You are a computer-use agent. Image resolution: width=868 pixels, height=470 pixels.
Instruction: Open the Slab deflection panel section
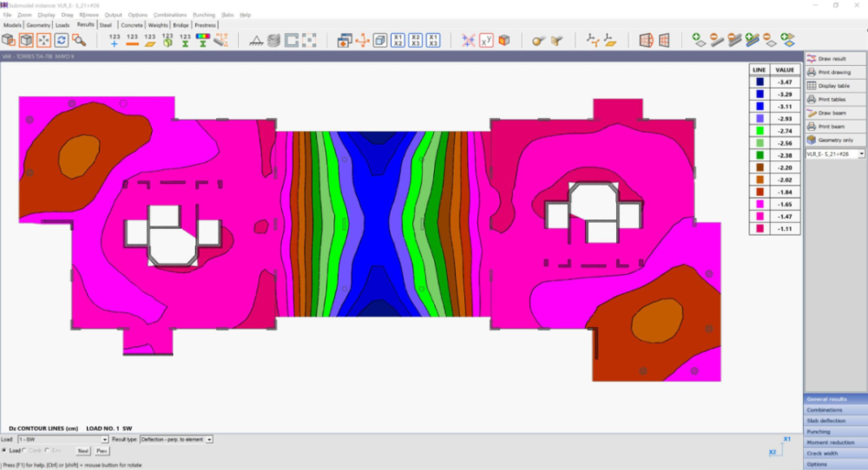[x=835, y=421]
